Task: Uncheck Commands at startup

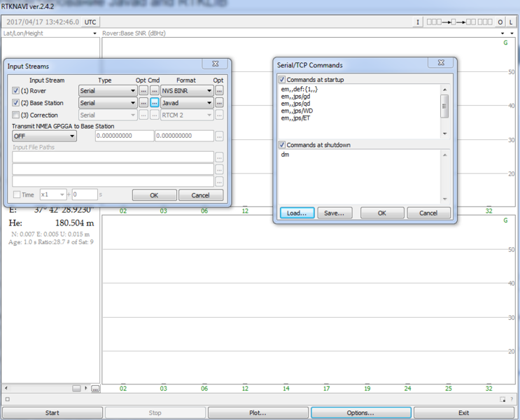Action: pos(282,80)
